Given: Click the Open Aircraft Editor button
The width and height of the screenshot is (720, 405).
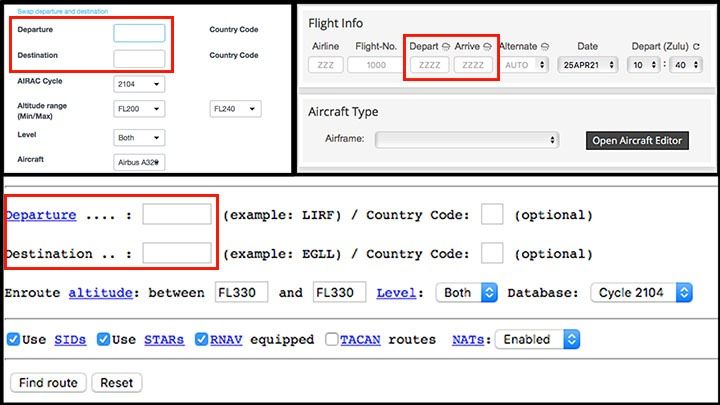Looking at the screenshot, I should 637,140.
